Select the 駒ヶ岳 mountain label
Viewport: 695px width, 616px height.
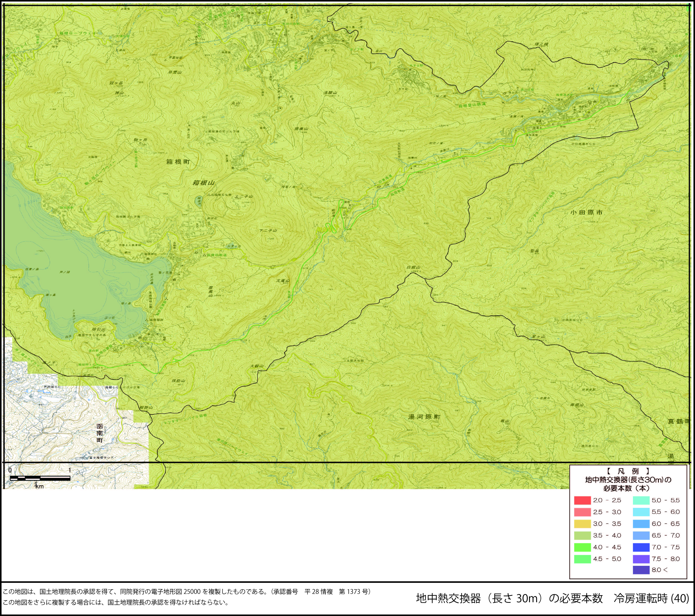tap(140, 140)
